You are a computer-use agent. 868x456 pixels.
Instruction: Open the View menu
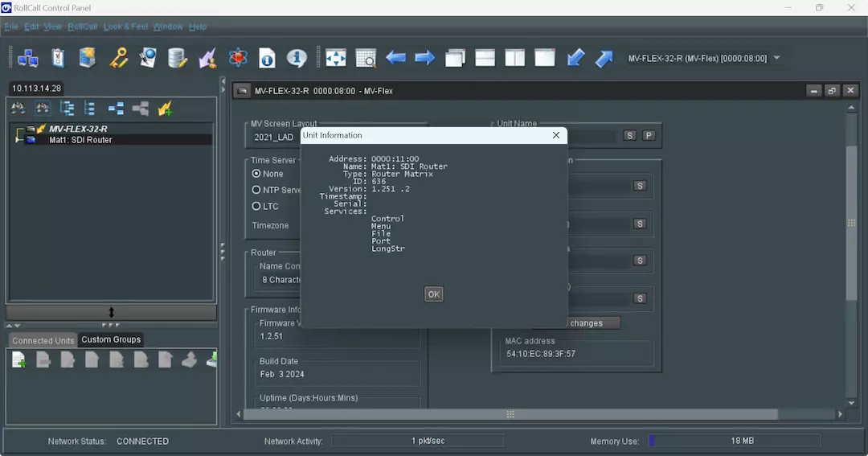[52, 27]
